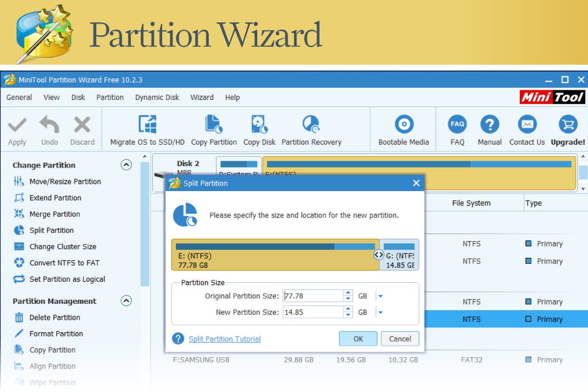Image resolution: width=588 pixels, height=392 pixels.
Task: Launch Migrate OS to SSD/HD
Action: point(147,124)
